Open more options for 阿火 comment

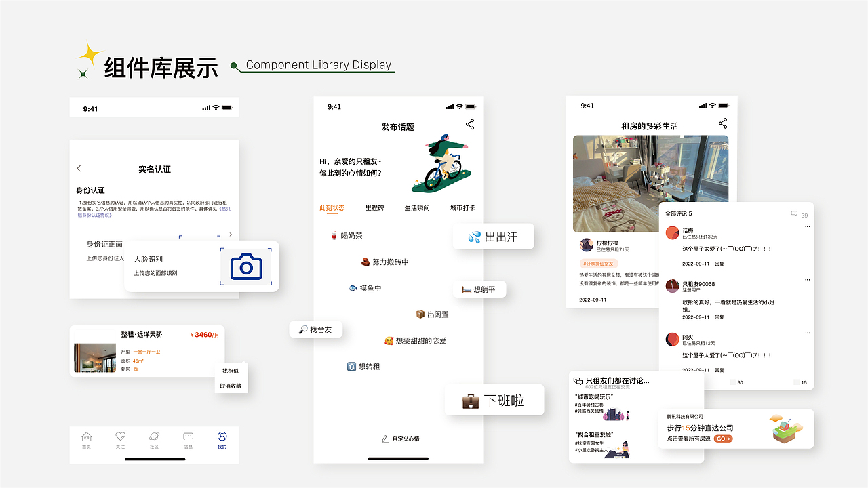[x=807, y=333]
